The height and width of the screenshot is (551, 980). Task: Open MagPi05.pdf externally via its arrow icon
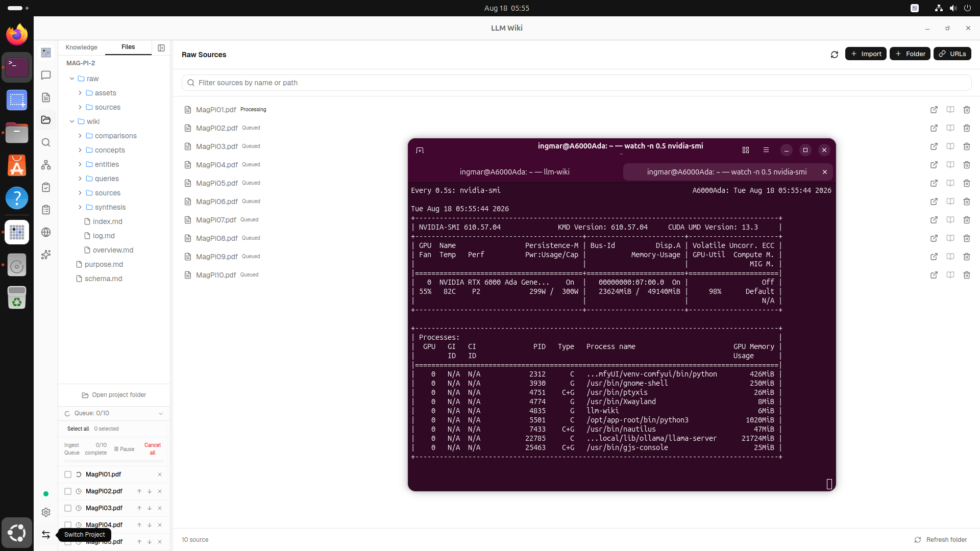coord(934,183)
